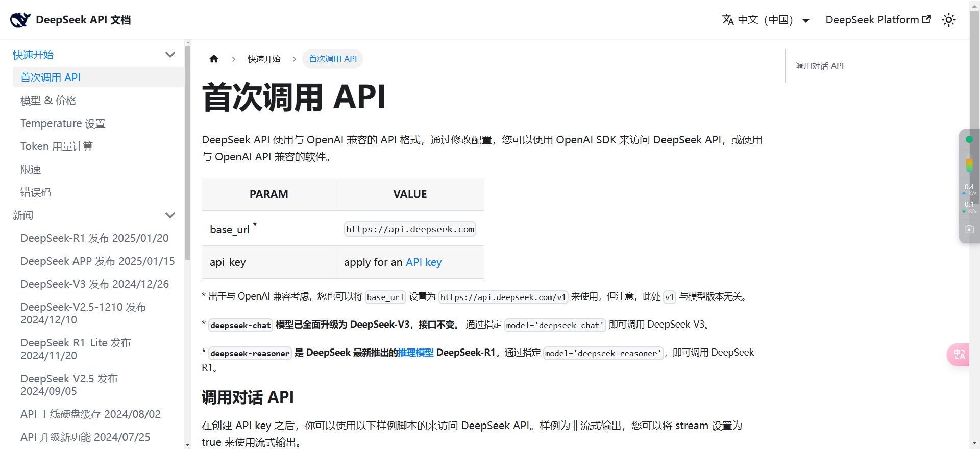The width and height of the screenshot is (980, 449).
Task: Open DeepSeek APP 发布 2025/01/15 news
Action: [x=99, y=261]
